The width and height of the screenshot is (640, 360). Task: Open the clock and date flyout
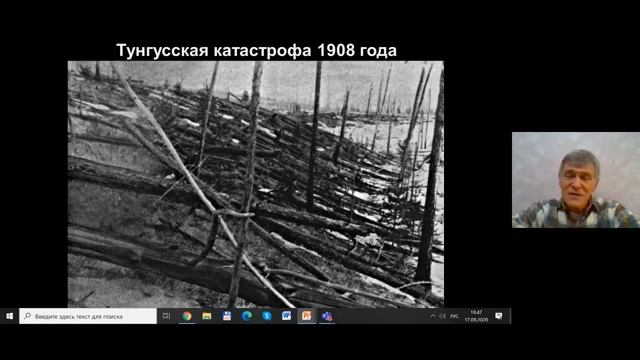pos(476,316)
